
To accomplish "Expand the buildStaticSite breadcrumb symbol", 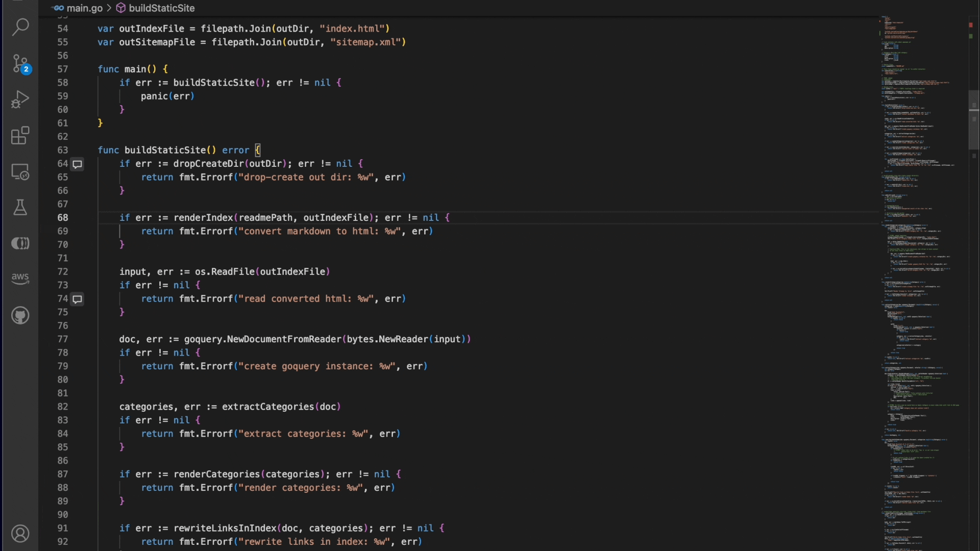I will click(161, 8).
